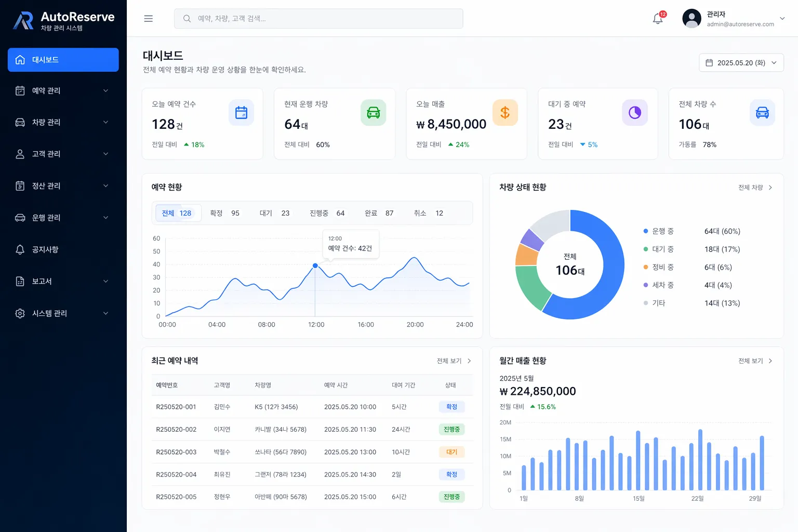Select the 완료 87 tab
Screen dimensions: 798x532
(x=379, y=213)
